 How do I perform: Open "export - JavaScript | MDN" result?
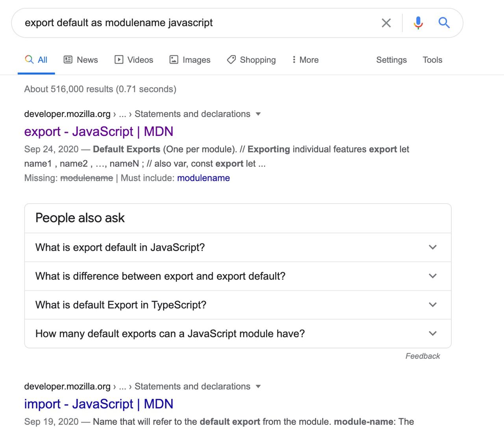98,132
